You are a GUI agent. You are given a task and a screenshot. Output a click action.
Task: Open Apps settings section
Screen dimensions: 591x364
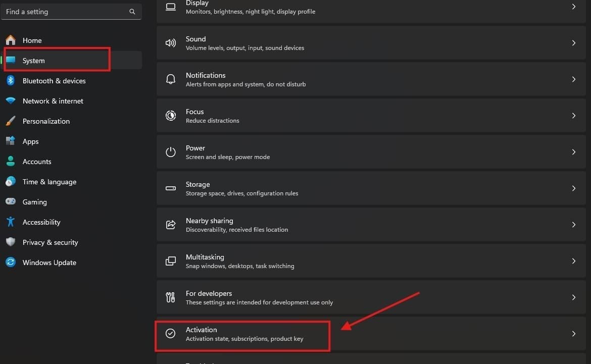click(x=71, y=141)
